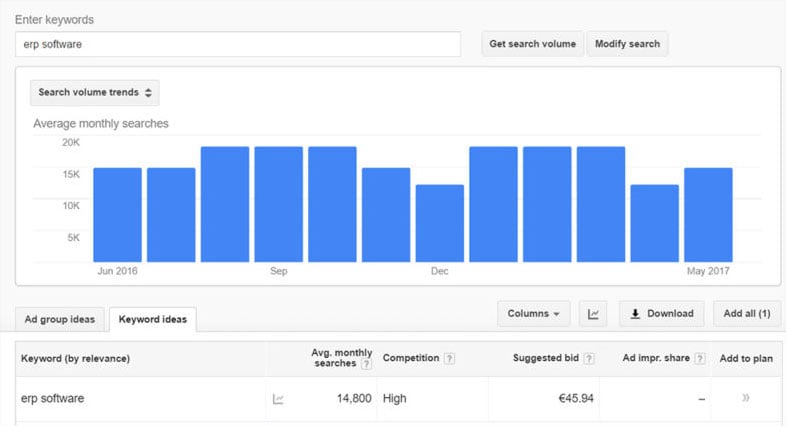The image size is (786, 426).
Task: Expand the Columns dropdown menu
Action: [534, 314]
